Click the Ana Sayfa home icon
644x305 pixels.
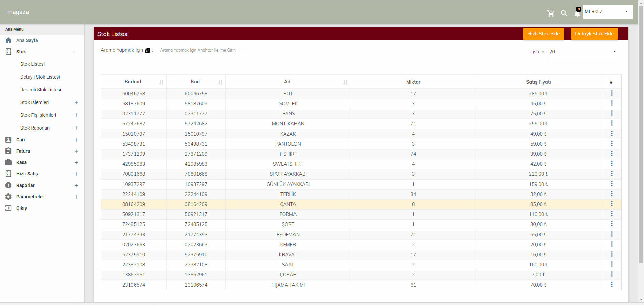tap(8, 40)
